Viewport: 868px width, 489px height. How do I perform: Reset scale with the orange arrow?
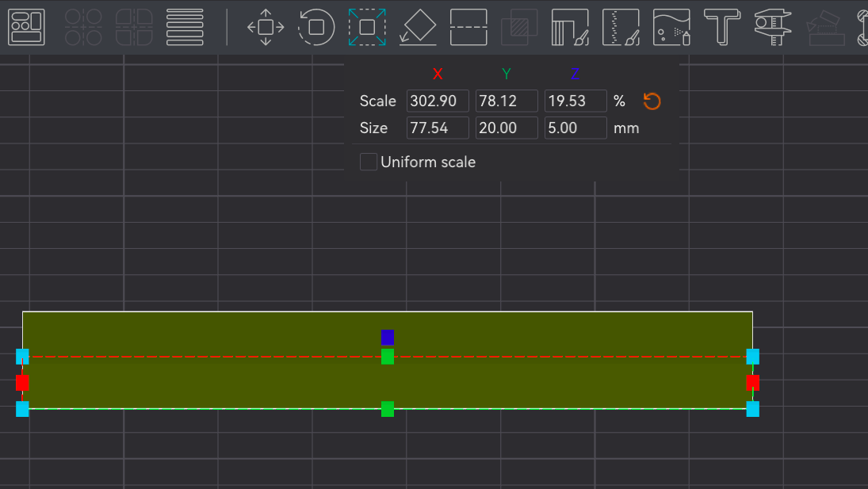tap(652, 101)
